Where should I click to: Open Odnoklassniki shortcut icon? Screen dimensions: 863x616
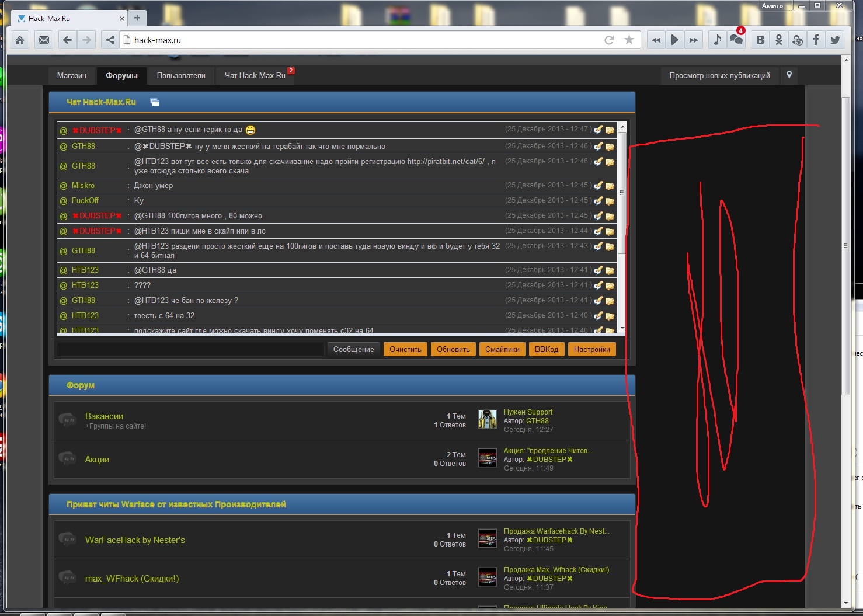click(779, 40)
